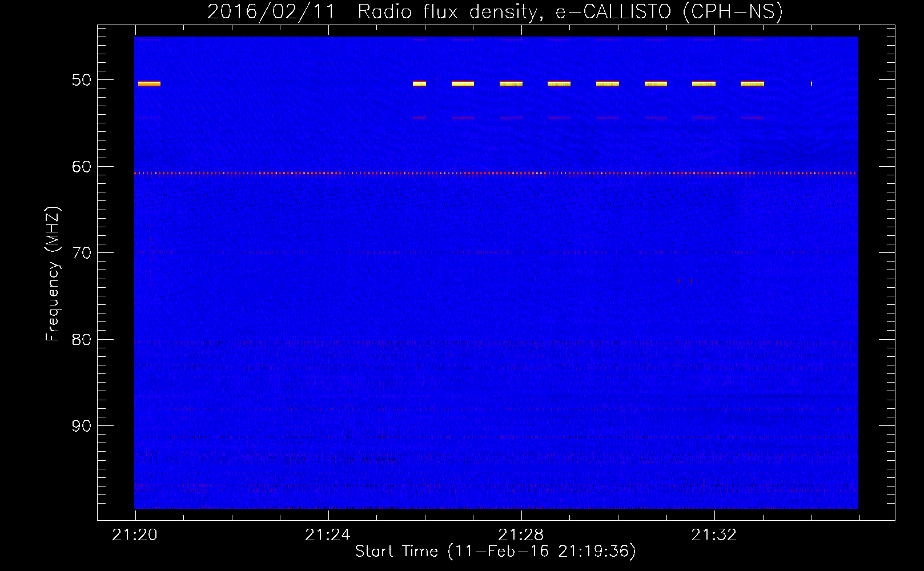Screen dimensions: 924x571
Task: Click the 50 frequency tick label
Action: pos(81,80)
